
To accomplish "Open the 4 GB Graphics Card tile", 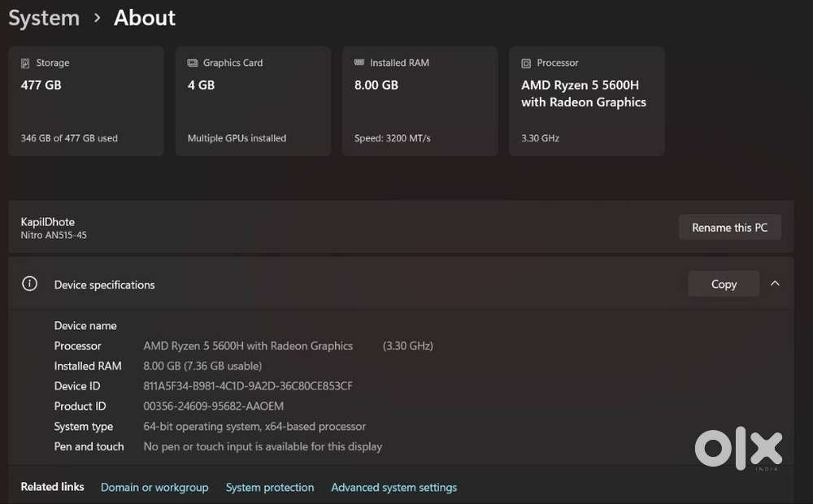I will (253, 102).
